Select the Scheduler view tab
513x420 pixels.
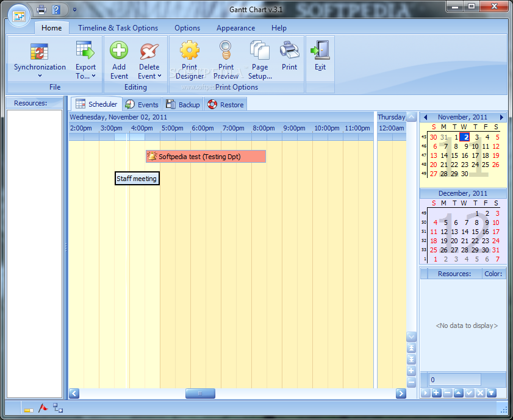click(96, 104)
